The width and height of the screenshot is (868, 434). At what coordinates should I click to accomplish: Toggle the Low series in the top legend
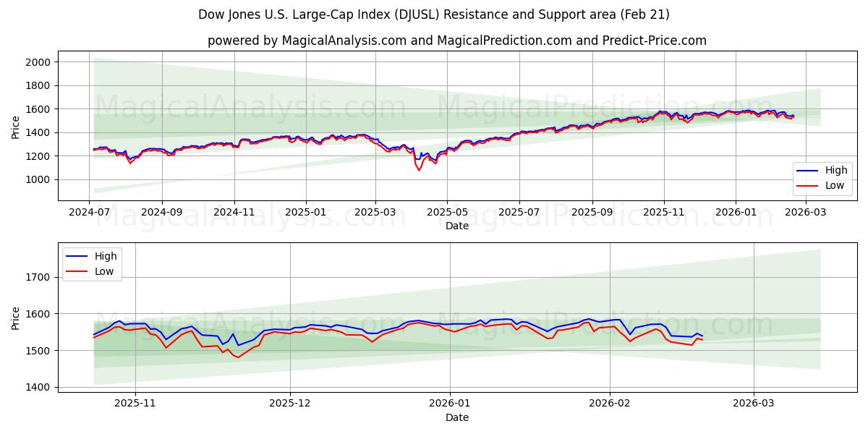[830, 184]
